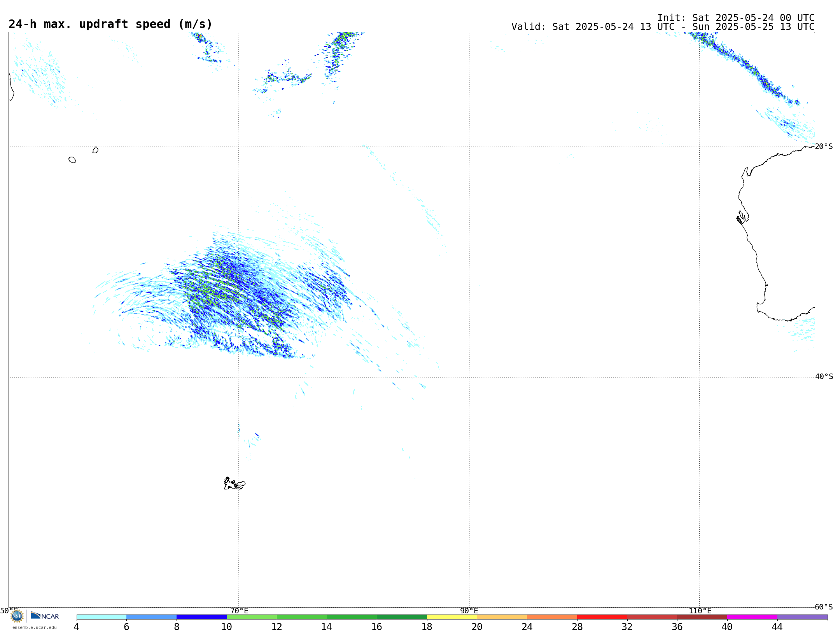Pick the orange 24–28 m/s colorbar segment
The height and width of the screenshot is (632, 840).
pyautogui.click(x=552, y=617)
